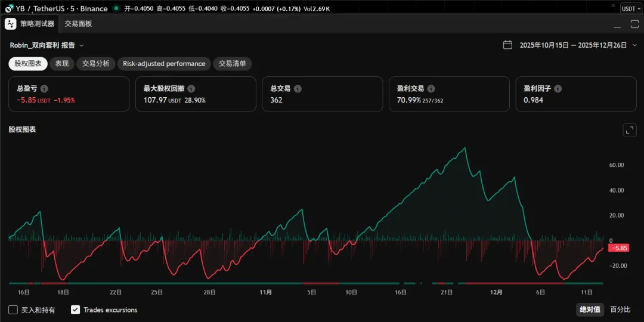This screenshot has height=322, width=644.
Task: Open the calendar date range picker icon
Action: (507, 45)
